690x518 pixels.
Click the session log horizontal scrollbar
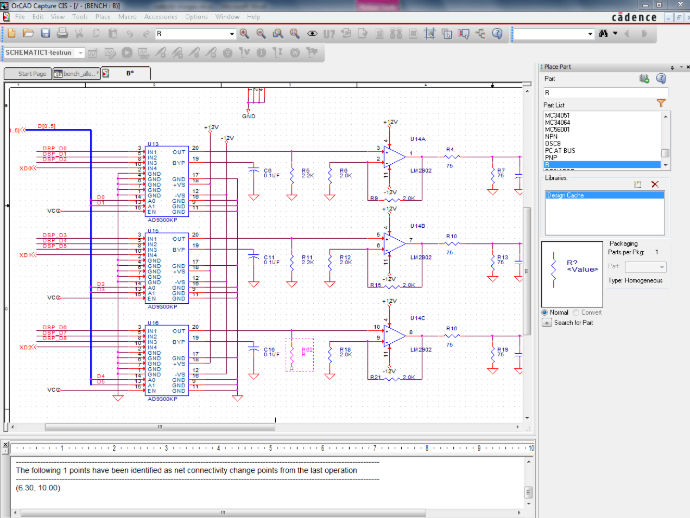[x=223, y=513]
